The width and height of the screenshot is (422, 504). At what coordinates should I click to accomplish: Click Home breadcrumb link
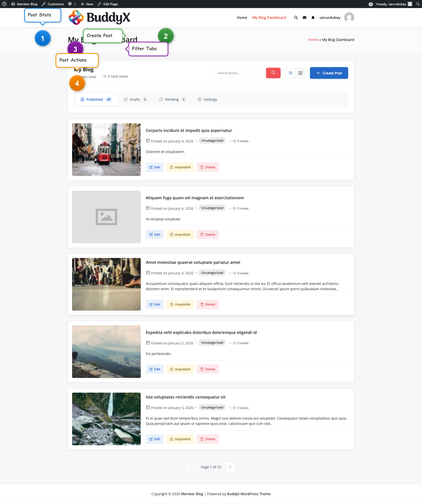tap(313, 40)
